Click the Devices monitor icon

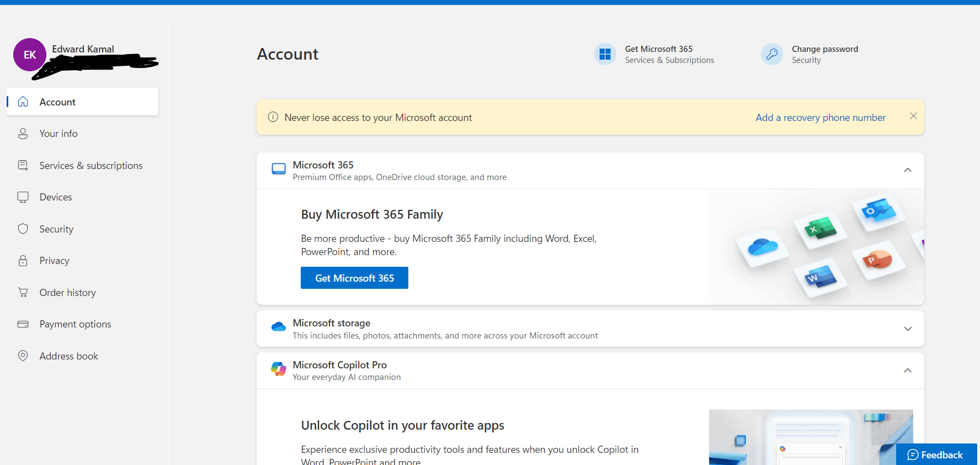pos(23,197)
